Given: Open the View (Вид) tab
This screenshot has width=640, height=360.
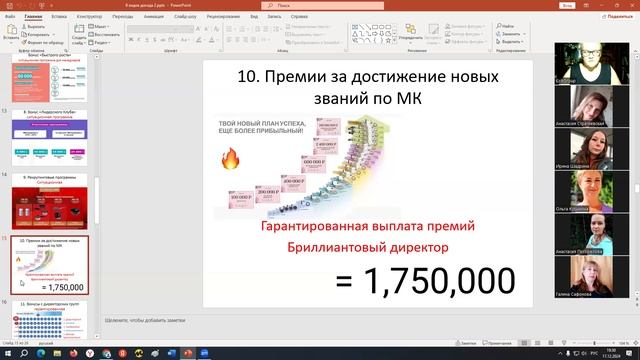Looking at the screenshot, I should coord(254,16).
